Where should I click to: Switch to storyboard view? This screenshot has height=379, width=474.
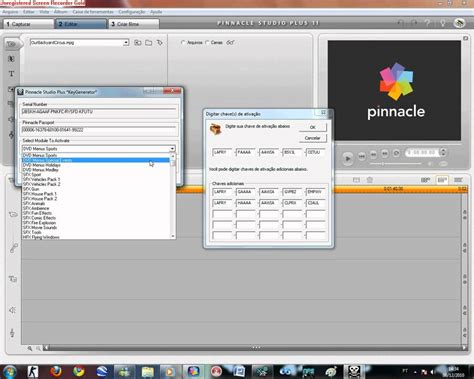pos(425,180)
